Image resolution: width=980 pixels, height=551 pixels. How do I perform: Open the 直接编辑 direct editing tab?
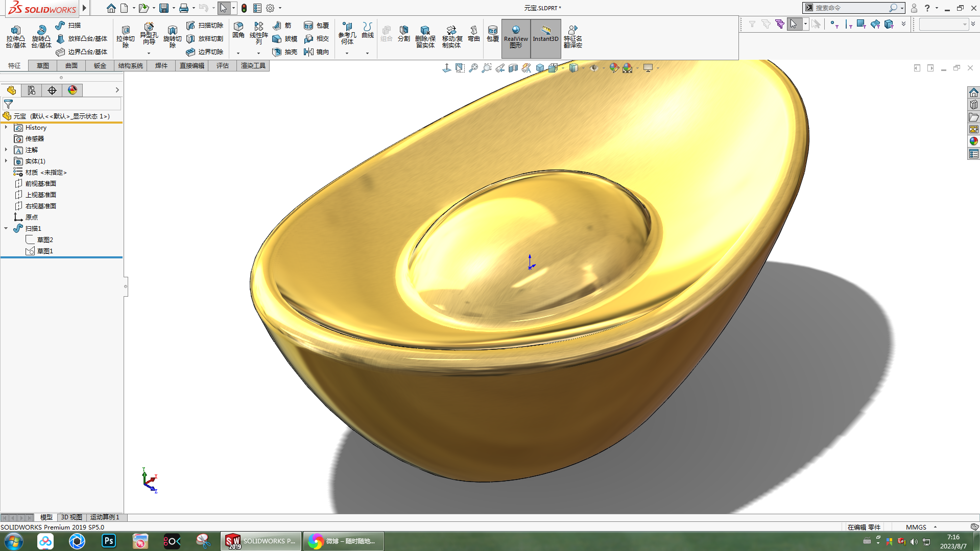pos(192,65)
